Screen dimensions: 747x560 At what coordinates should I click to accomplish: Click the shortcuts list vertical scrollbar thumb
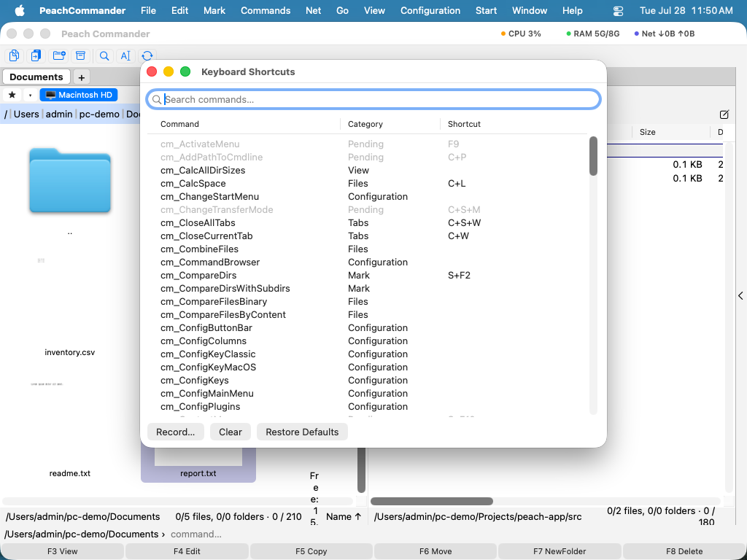593,156
